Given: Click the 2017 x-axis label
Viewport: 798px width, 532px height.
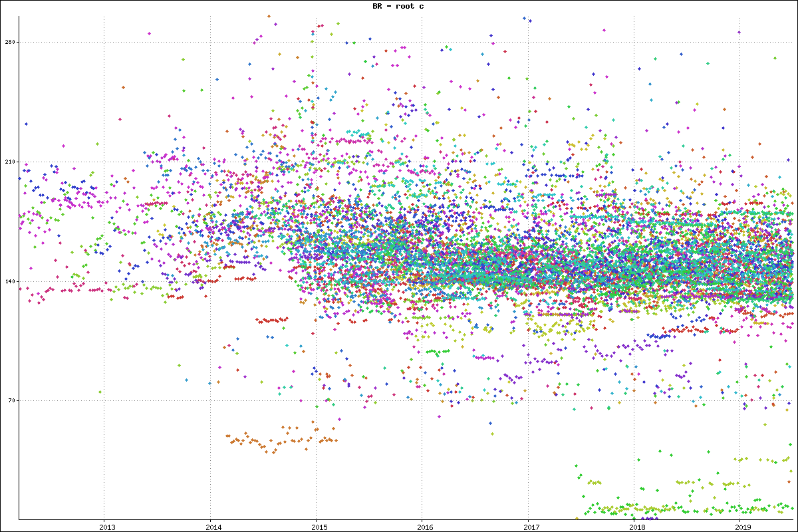Looking at the screenshot, I should coord(532,527).
